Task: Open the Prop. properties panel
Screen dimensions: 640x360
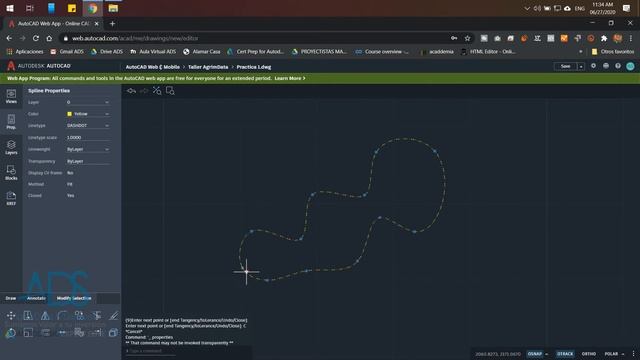Action: coord(11,122)
